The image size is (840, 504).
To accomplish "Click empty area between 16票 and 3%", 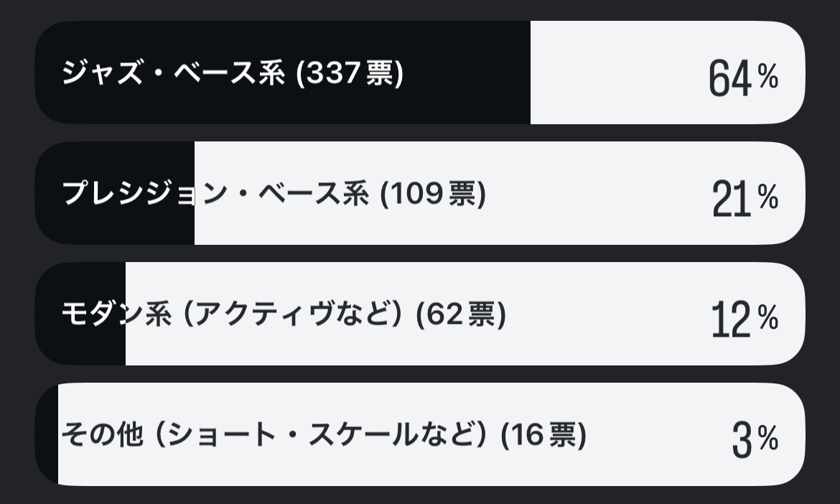I will (x=657, y=435).
